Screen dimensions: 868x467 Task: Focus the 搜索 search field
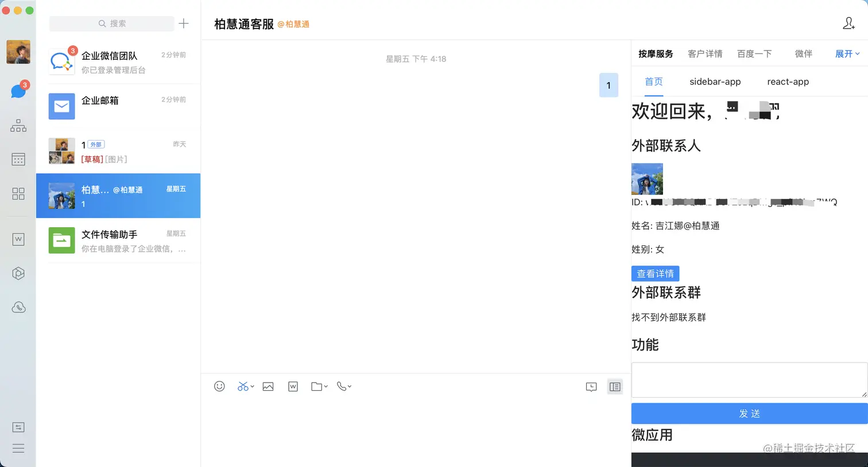point(112,24)
